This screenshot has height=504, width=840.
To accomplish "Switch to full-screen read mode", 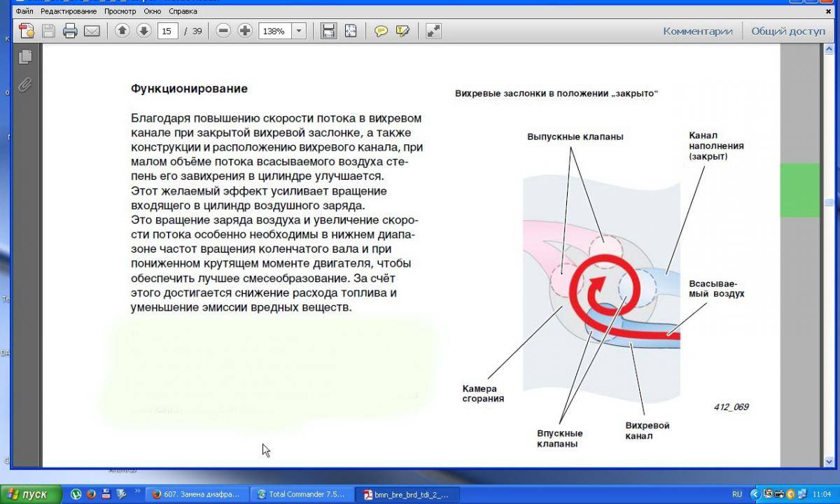I will tap(433, 31).
